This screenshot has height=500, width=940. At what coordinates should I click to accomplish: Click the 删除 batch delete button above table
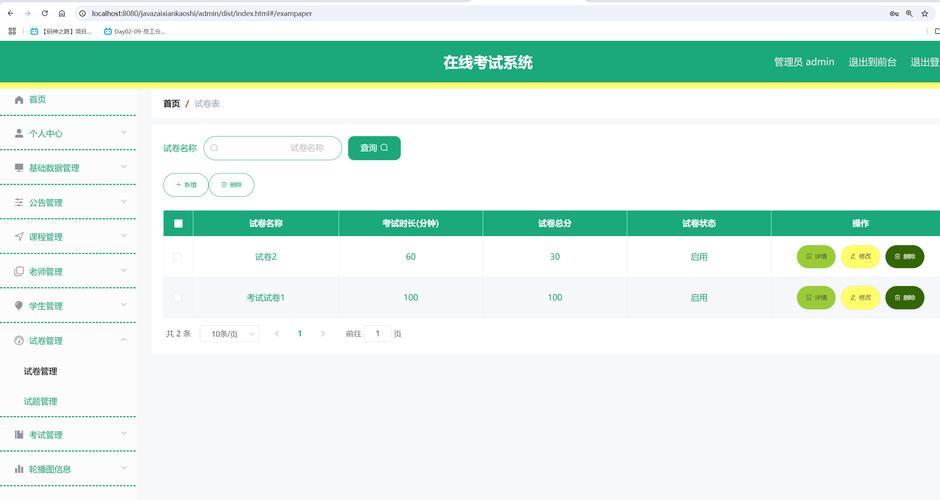pos(231,185)
